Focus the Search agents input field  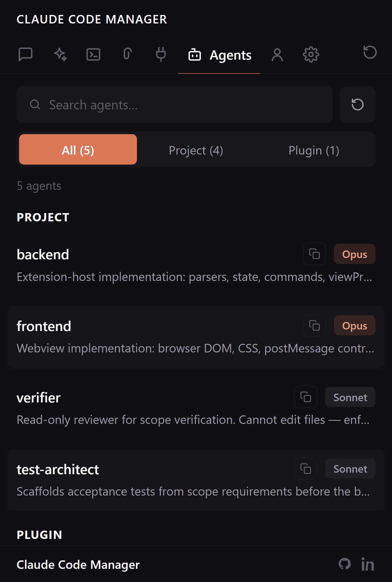(x=175, y=104)
